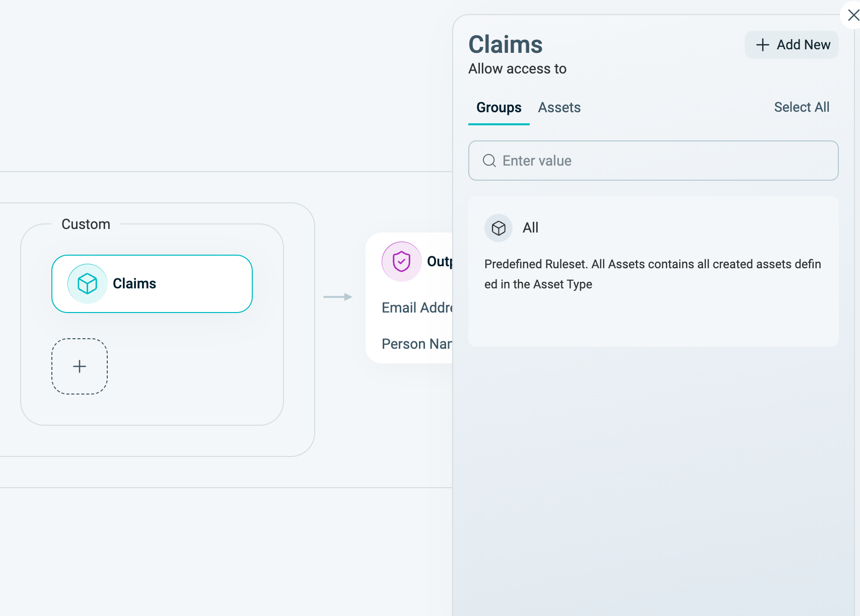Click Select All link

coord(802,107)
